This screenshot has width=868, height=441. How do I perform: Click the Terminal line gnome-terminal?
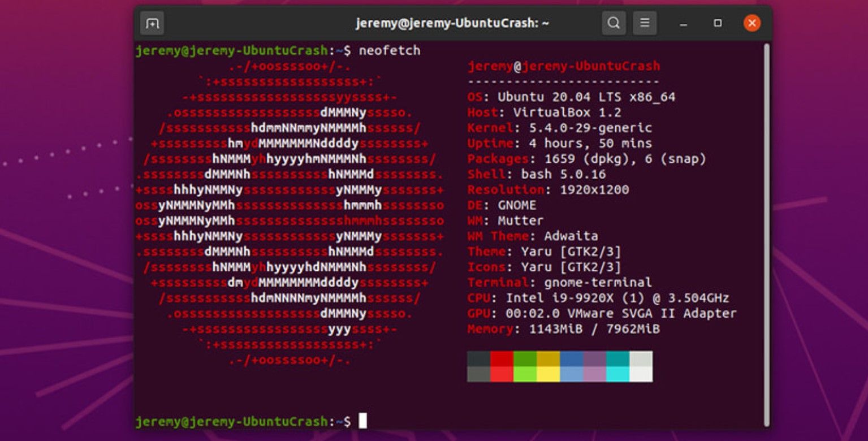click(560, 282)
